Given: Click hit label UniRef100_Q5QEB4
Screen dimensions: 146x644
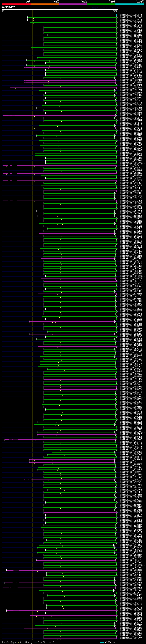Looking at the screenshot, I should pos(131,93).
